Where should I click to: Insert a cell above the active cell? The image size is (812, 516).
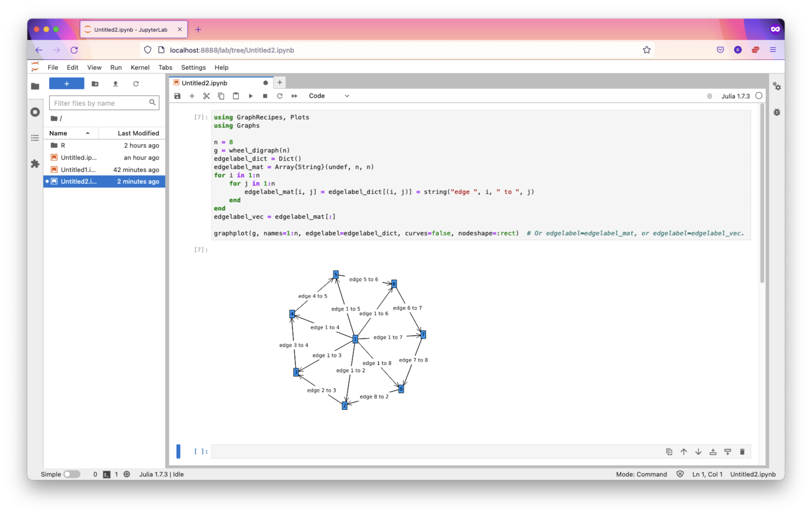click(x=713, y=452)
